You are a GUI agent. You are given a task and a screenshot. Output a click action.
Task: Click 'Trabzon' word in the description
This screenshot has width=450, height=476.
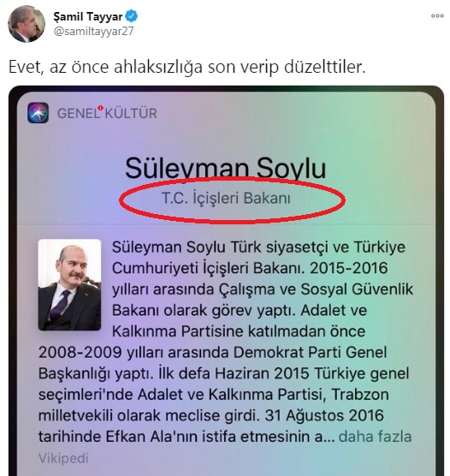coord(360,395)
